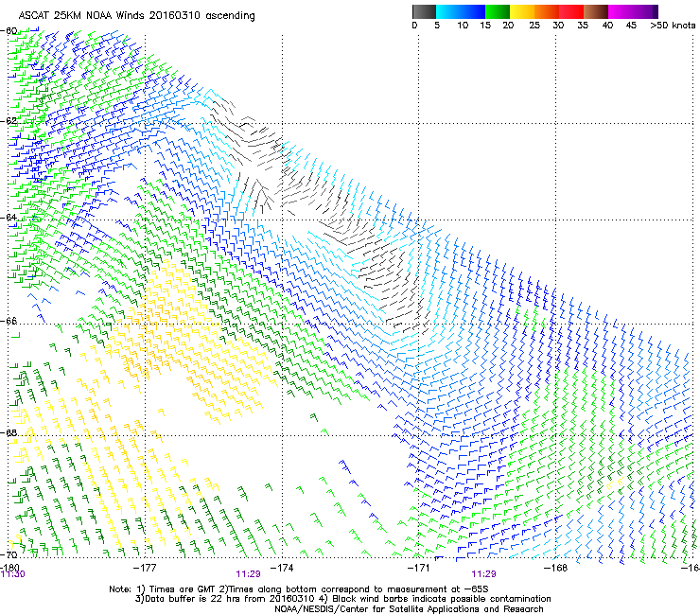Select the brown 35-40 knots color segment

(596, 11)
